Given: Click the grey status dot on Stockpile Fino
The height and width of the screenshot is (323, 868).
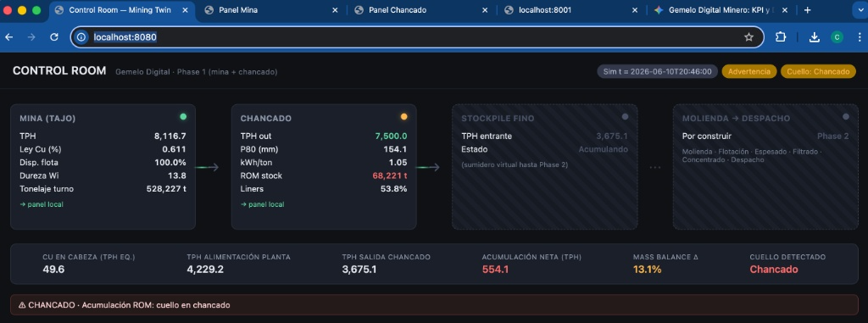Looking at the screenshot, I should coord(625,117).
